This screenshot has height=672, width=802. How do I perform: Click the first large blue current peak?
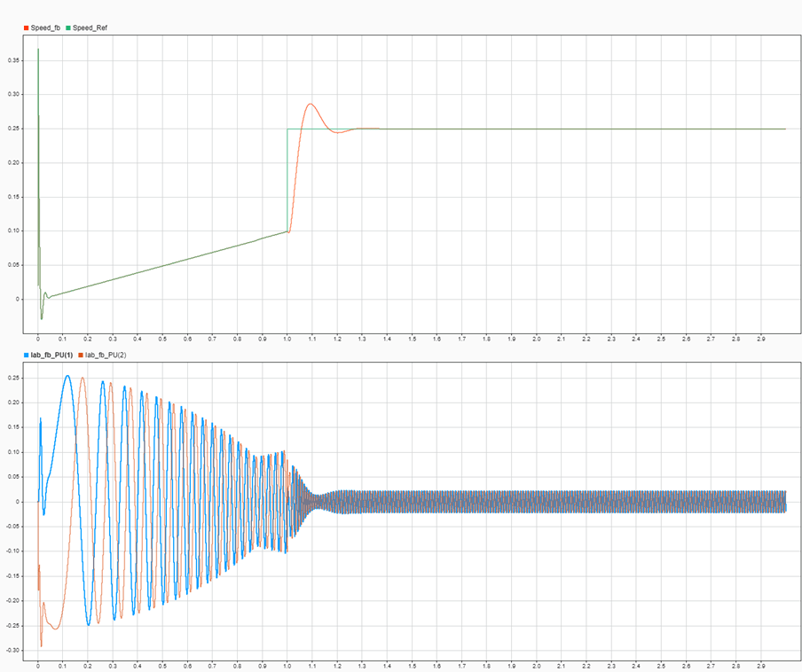(x=67, y=376)
